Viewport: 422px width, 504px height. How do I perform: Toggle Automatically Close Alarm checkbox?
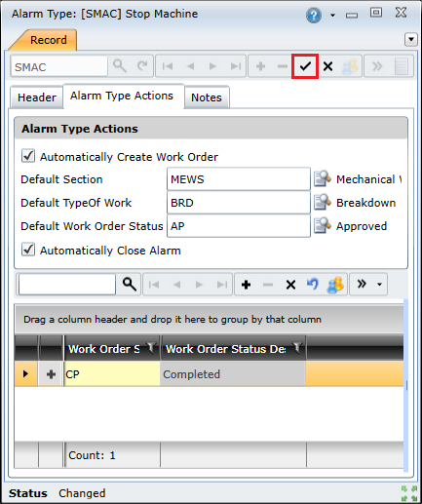click(28, 250)
